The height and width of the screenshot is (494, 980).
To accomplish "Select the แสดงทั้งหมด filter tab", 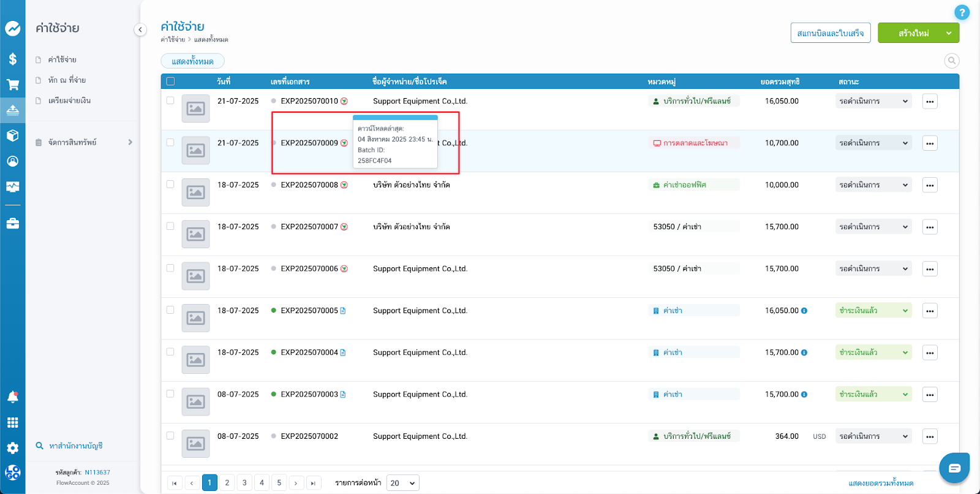I will (x=192, y=61).
